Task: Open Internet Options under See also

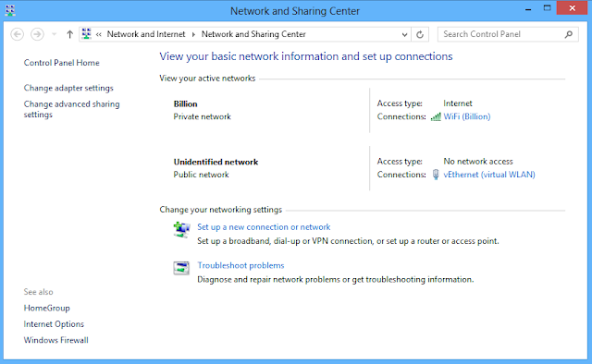Action: [x=54, y=324]
